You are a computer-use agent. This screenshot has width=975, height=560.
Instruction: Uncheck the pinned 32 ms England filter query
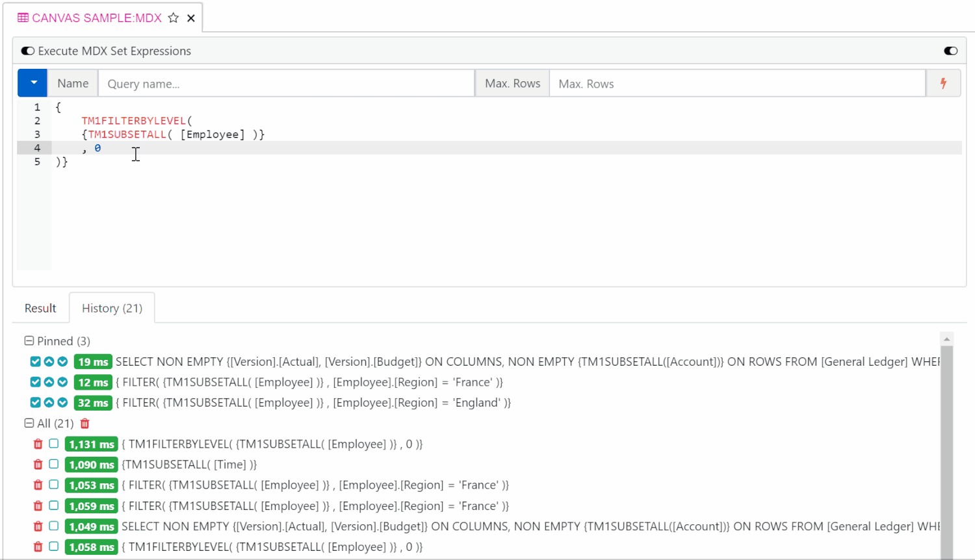34,402
